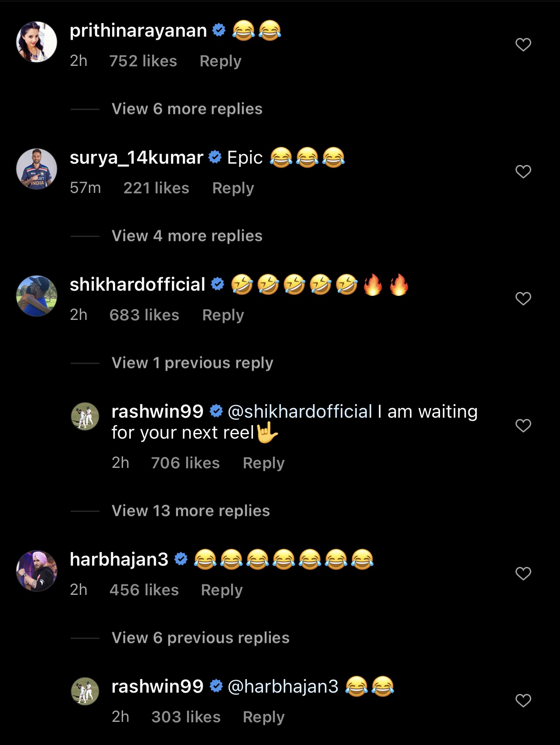Expand "View 6 more replies" under prithinarayanan
The height and width of the screenshot is (745, 560).
point(187,109)
